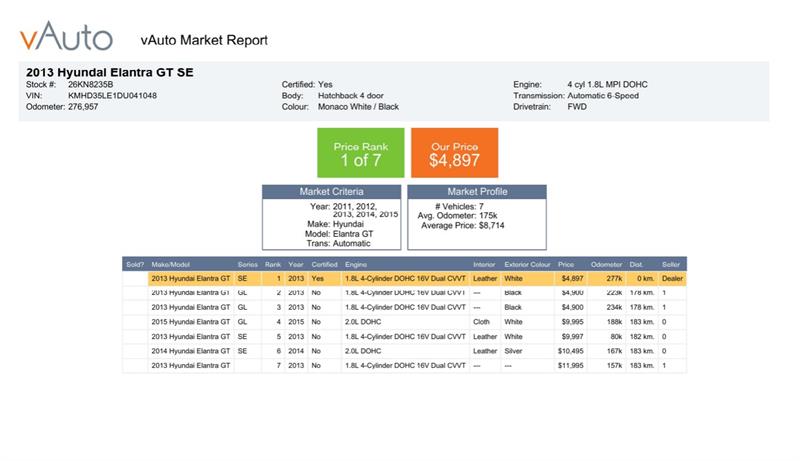
Task: Click the 157k odometer cell
Action: pos(614,366)
